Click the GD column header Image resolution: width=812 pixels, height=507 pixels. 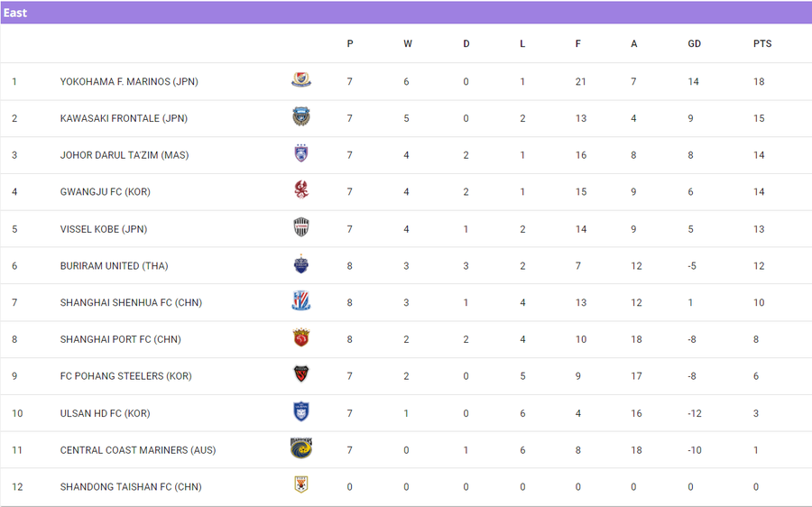pyautogui.click(x=694, y=43)
